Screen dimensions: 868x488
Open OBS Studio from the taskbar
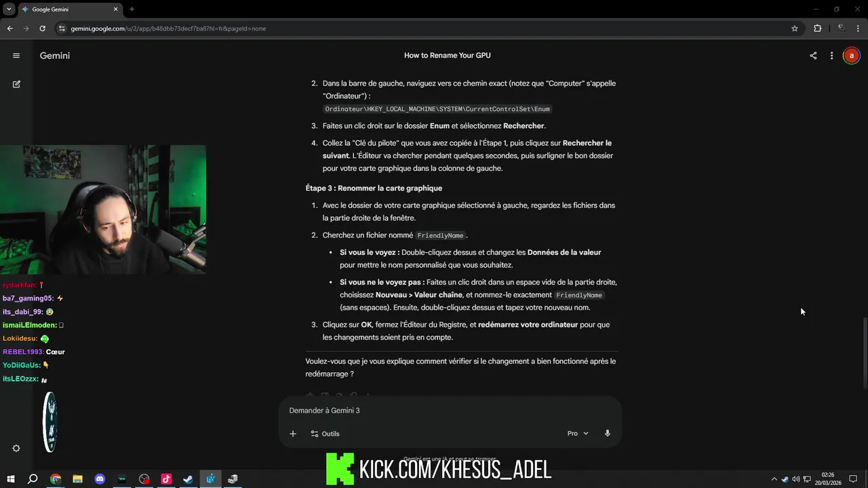[144, 479]
